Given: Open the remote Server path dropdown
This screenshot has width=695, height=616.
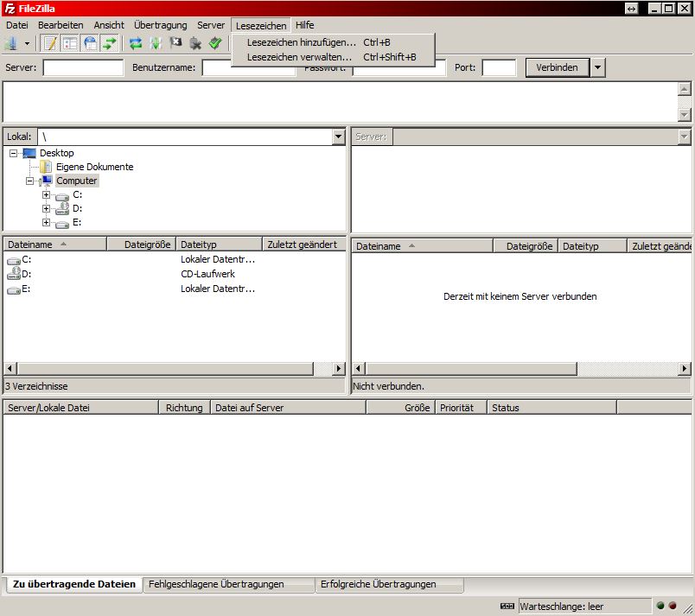Looking at the screenshot, I should point(684,137).
